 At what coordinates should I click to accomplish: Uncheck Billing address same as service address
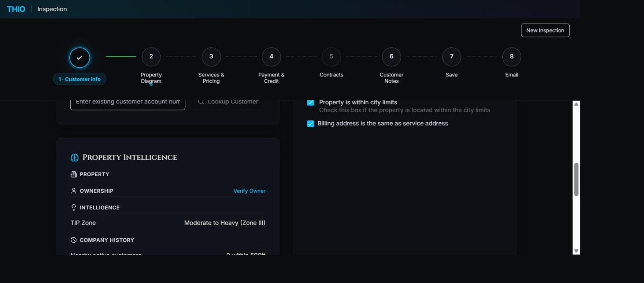(x=310, y=124)
